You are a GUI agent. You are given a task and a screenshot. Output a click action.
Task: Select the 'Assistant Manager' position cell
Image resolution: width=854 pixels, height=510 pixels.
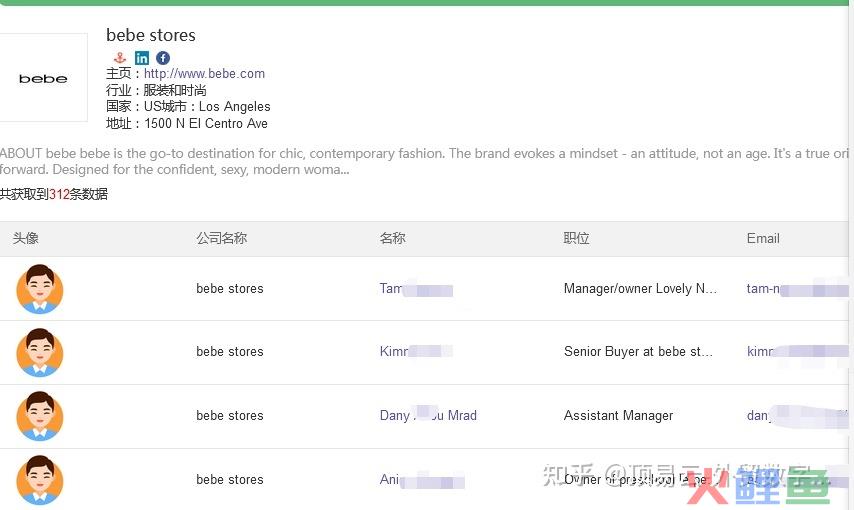pyautogui.click(x=618, y=416)
